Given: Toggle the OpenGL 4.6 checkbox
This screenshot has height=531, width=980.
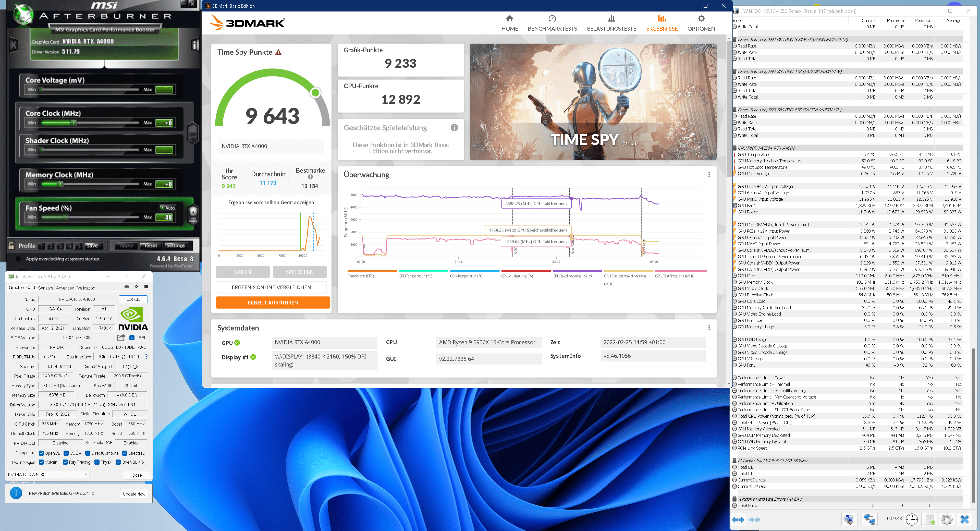Looking at the screenshot, I should pyautogui.click(x=118, y=462).
